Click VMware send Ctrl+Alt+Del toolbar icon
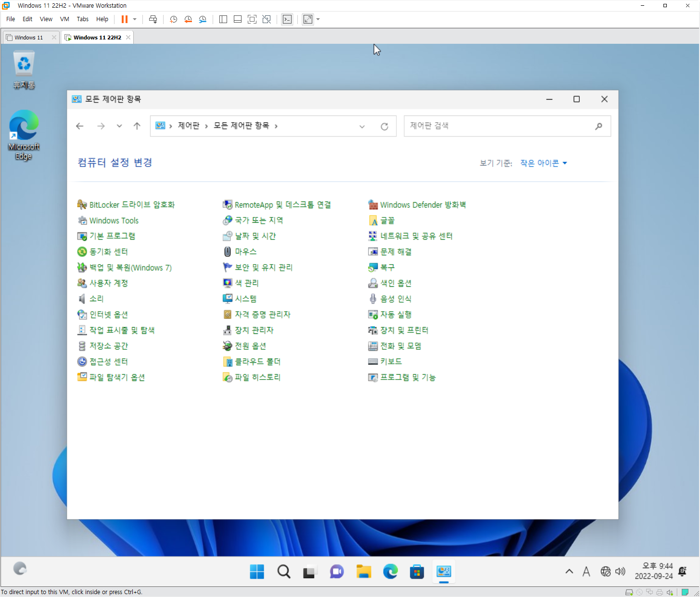The width and height of the screenshot is (700, 597). [x=153, y=19]
